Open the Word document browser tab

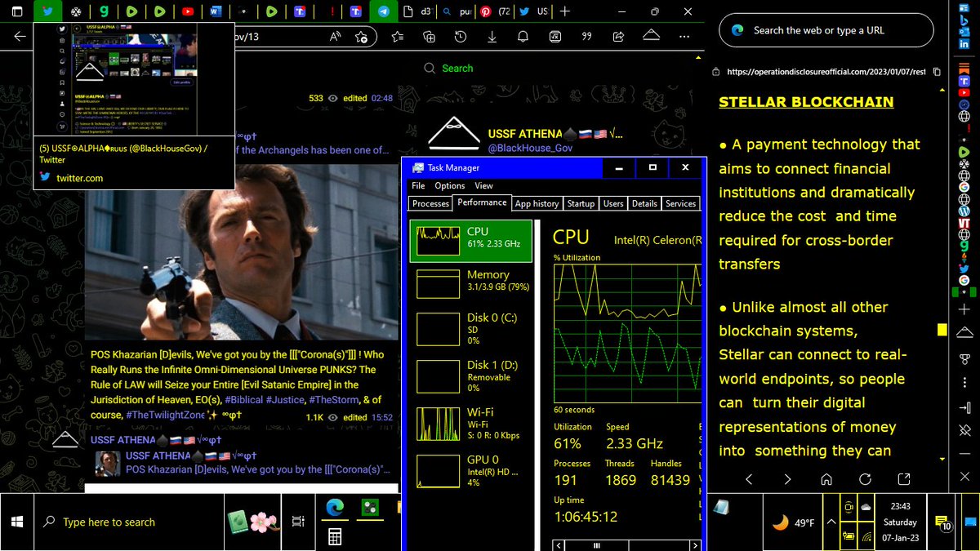[216, 11]
